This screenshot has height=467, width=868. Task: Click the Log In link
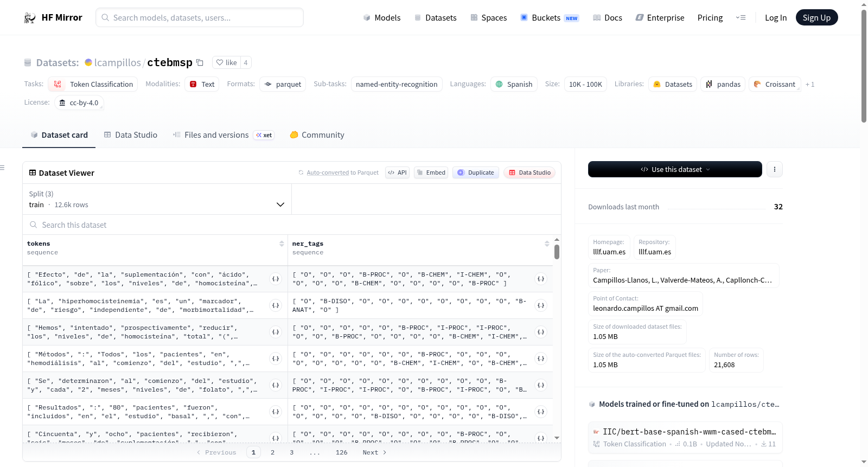pos(776,18)
